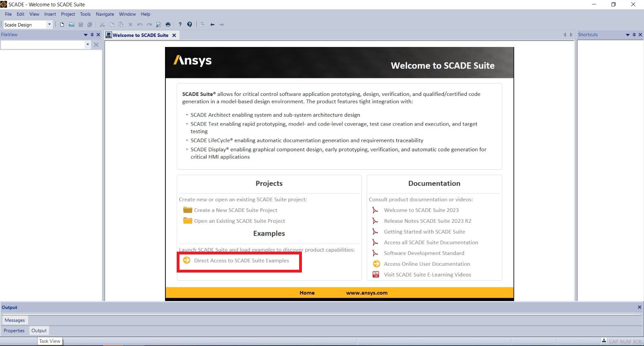Click Access Online User Documentation
Image resolution: width=644 pixels, height=346 pixels.
[x=427, y=264]
